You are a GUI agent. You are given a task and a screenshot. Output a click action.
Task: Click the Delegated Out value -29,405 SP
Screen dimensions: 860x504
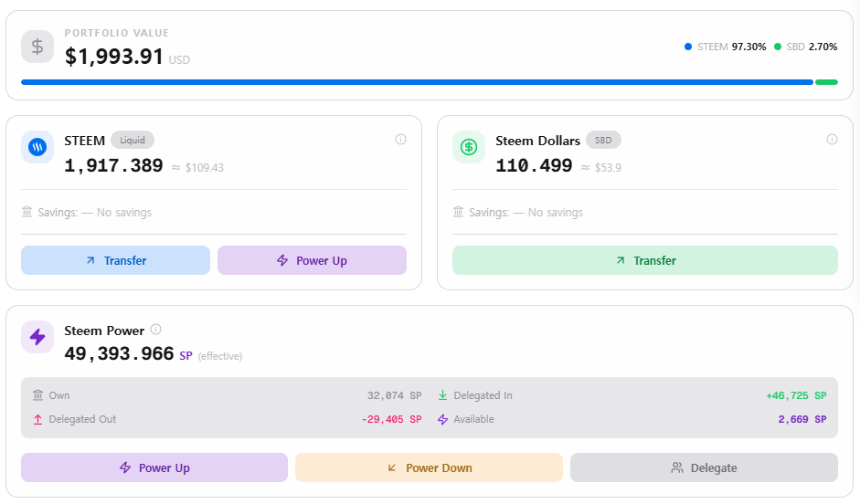tap(391, 420)
